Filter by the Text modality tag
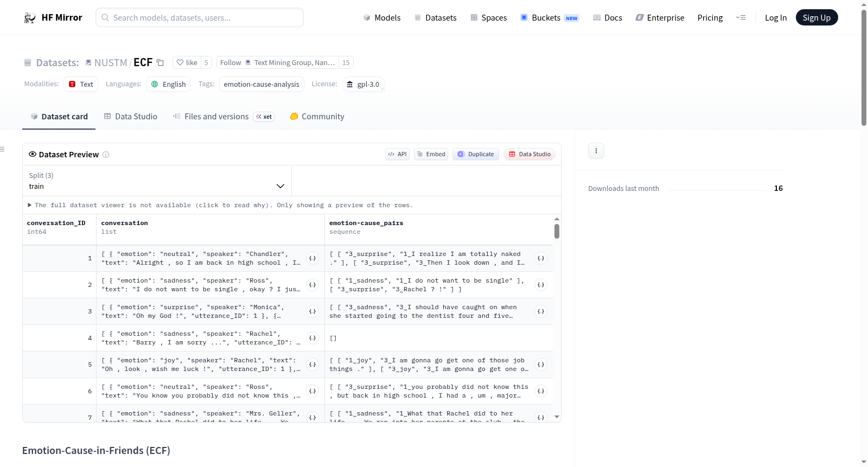 coord(81,84)
